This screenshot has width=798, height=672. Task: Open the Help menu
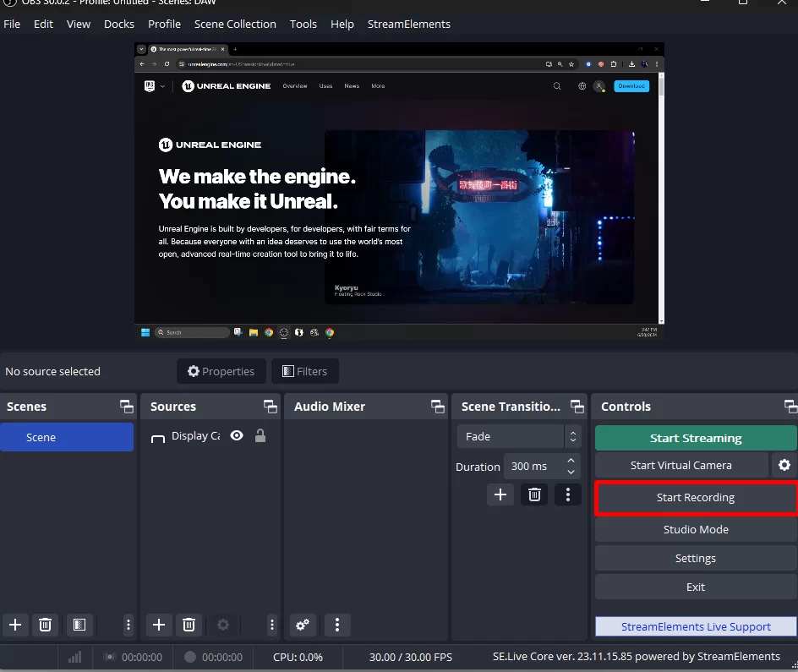(x=342, y=24)
